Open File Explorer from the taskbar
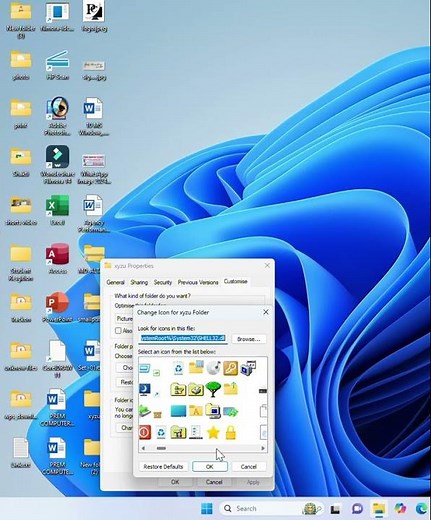Image resolution: width=431 pixels, height=520 pixels. pos(379,509)
